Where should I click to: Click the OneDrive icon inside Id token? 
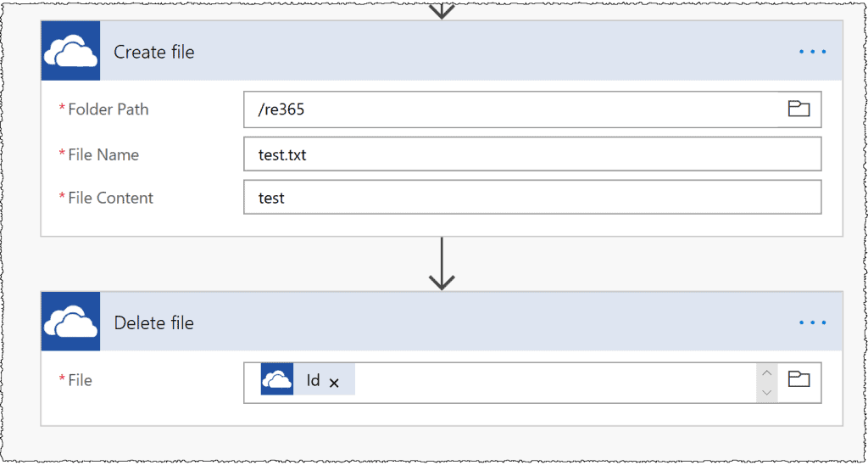click(x=277, y=379)
